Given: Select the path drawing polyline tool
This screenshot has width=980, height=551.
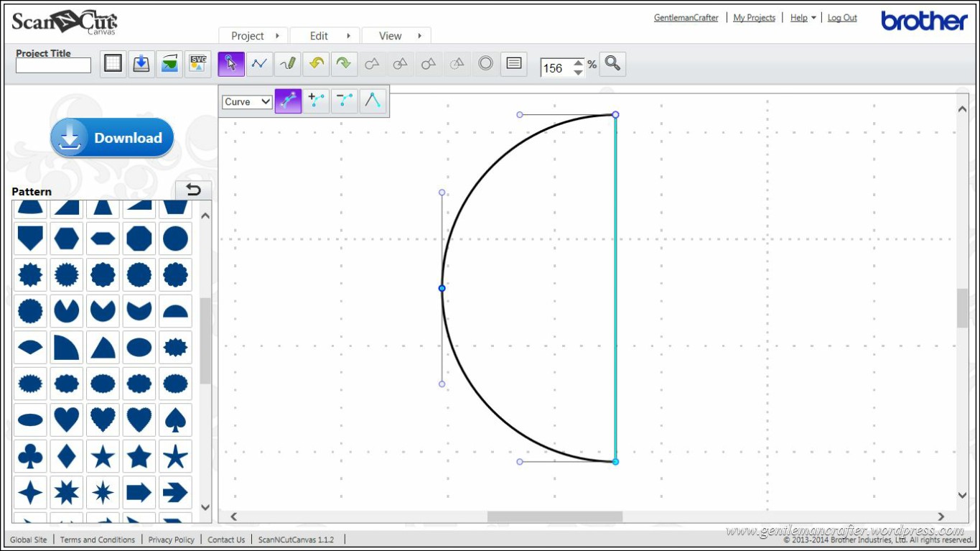Looking at the screenshot, I should 259,64.
